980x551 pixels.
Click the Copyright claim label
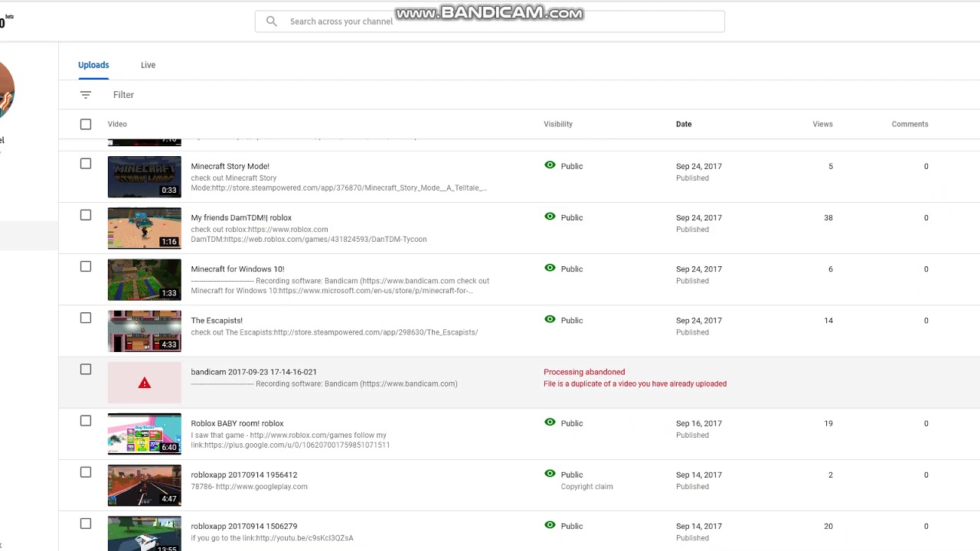tap(586, 487)
